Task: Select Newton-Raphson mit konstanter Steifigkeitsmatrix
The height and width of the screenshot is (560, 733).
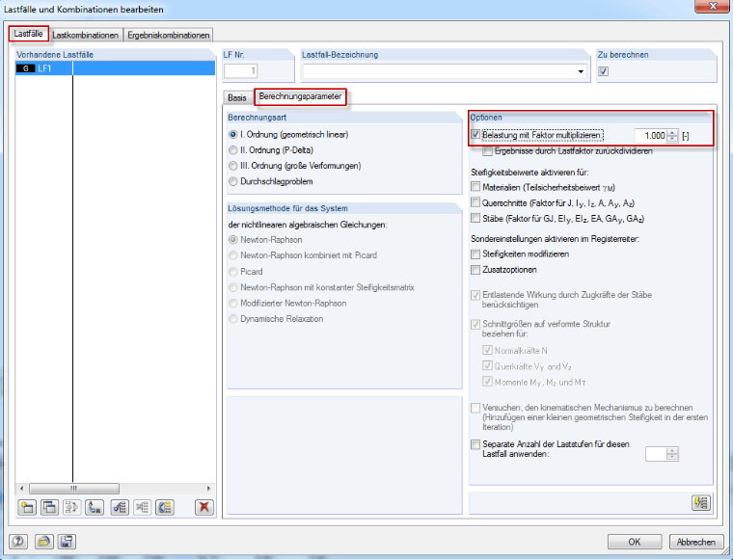Action: click(x=232, y=287)
